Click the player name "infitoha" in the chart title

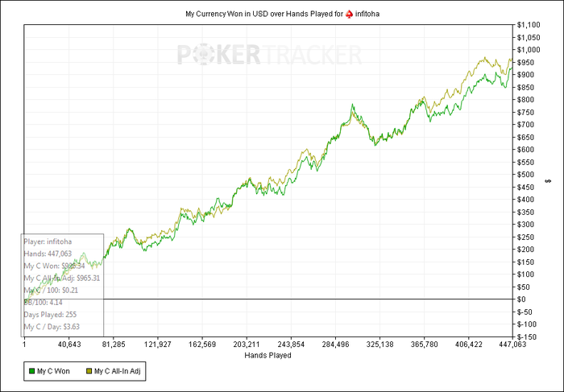point(367,14)
